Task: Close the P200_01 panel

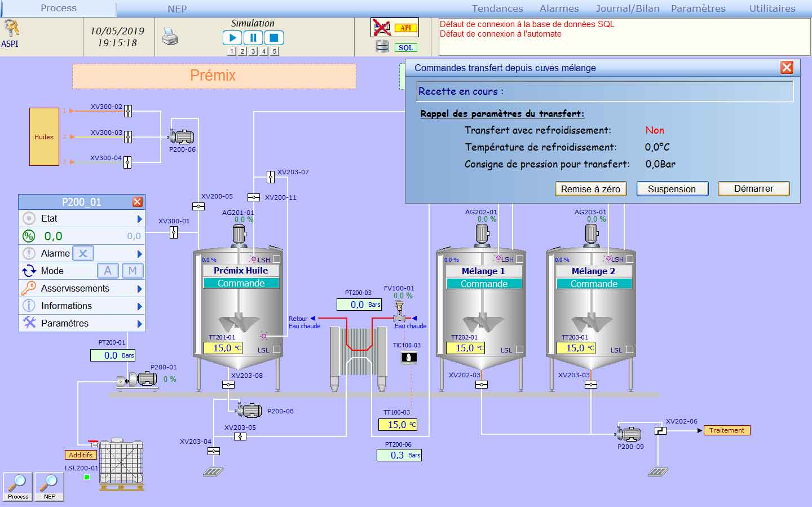Action: coord(138,202)
